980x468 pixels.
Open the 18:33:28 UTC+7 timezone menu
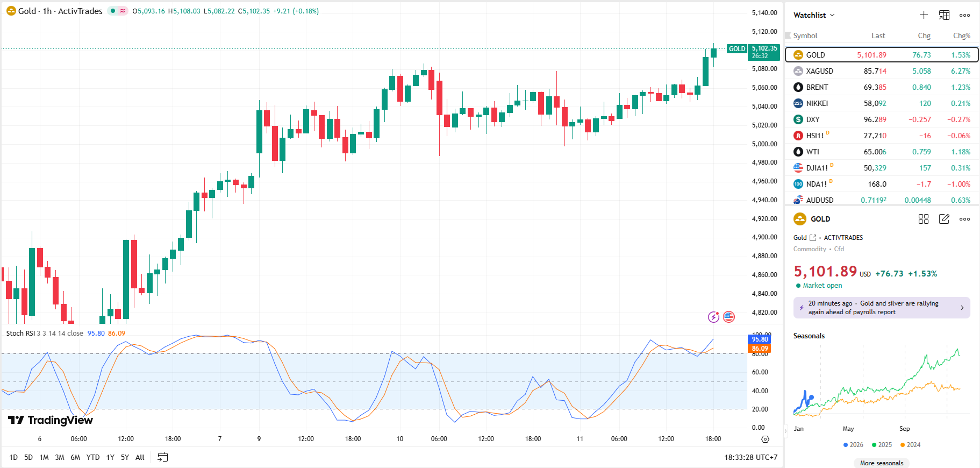click(x=750, y=457)
